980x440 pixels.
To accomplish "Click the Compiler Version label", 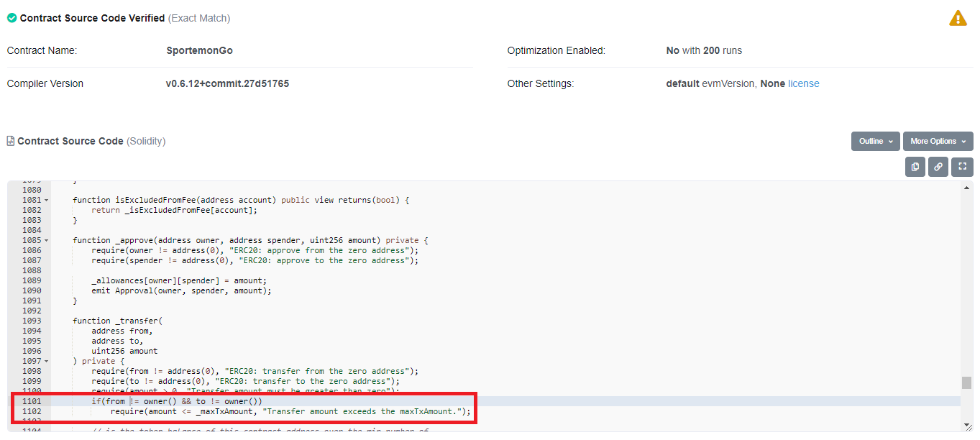I will tap(45, 83).
